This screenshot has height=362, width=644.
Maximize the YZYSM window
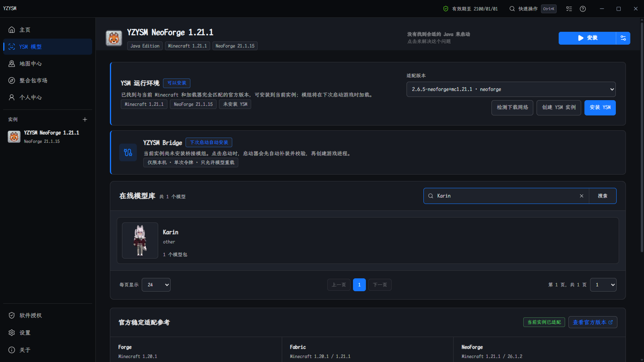click(x=619, y=9)
